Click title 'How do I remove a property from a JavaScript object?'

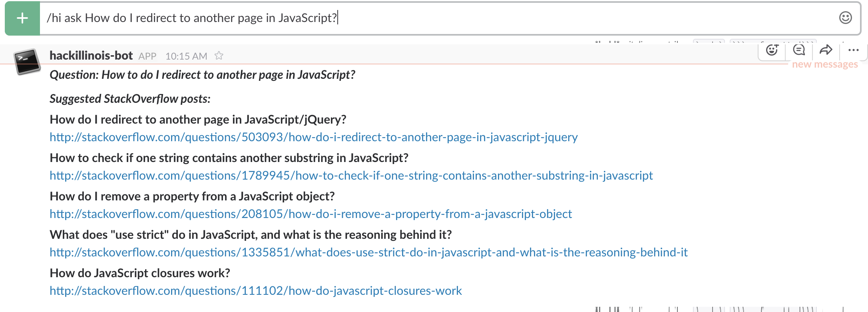coord(192,196)
